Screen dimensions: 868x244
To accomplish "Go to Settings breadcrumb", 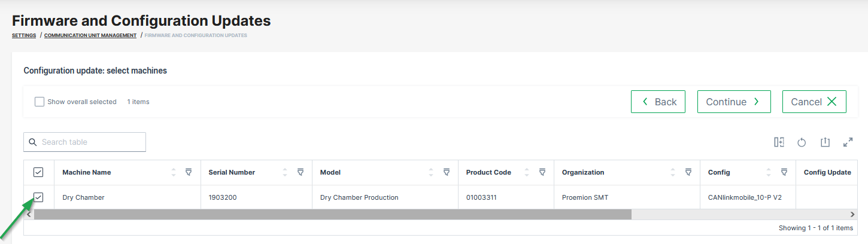I will pos(24,35).
